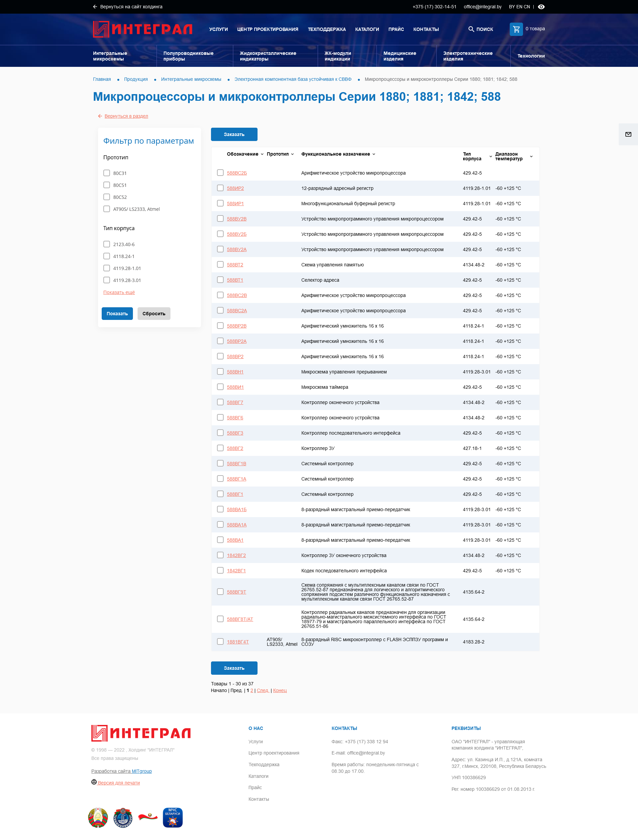Open Полупроводниковые приборы category
Screen dimensions: 638x840
188,56
